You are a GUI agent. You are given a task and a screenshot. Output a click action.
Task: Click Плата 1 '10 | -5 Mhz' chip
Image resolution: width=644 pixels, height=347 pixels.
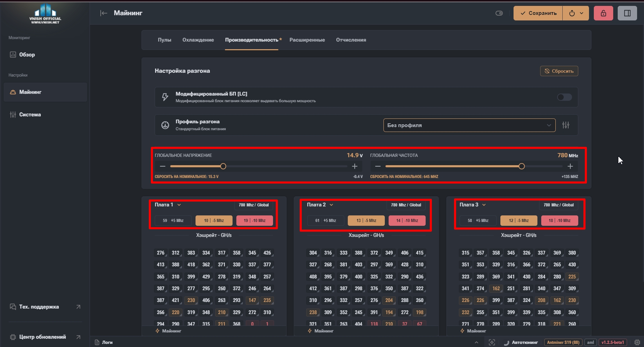(214, 221)
